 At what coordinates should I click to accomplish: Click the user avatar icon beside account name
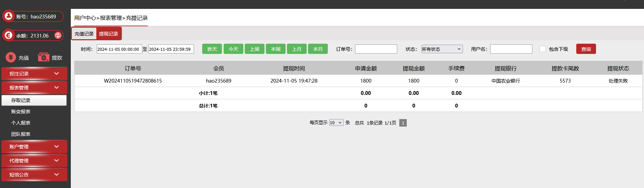9,16
